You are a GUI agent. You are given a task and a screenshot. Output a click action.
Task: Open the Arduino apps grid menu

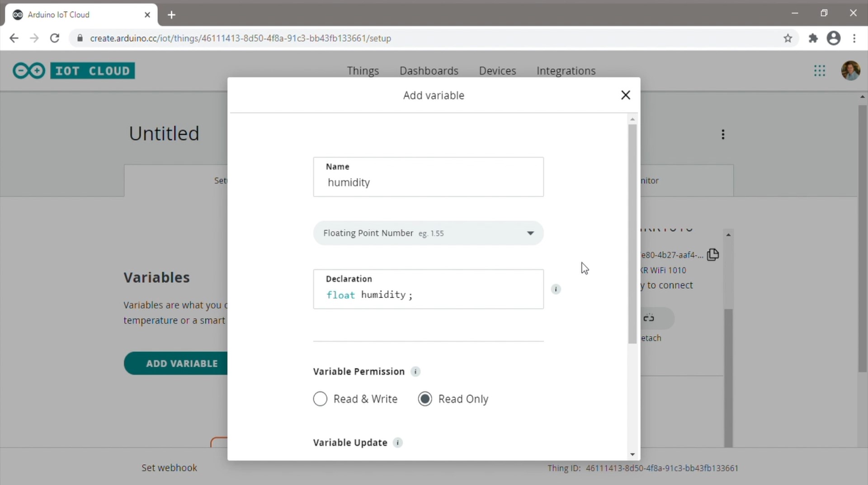pyautogui.click(x=819, y=71)
